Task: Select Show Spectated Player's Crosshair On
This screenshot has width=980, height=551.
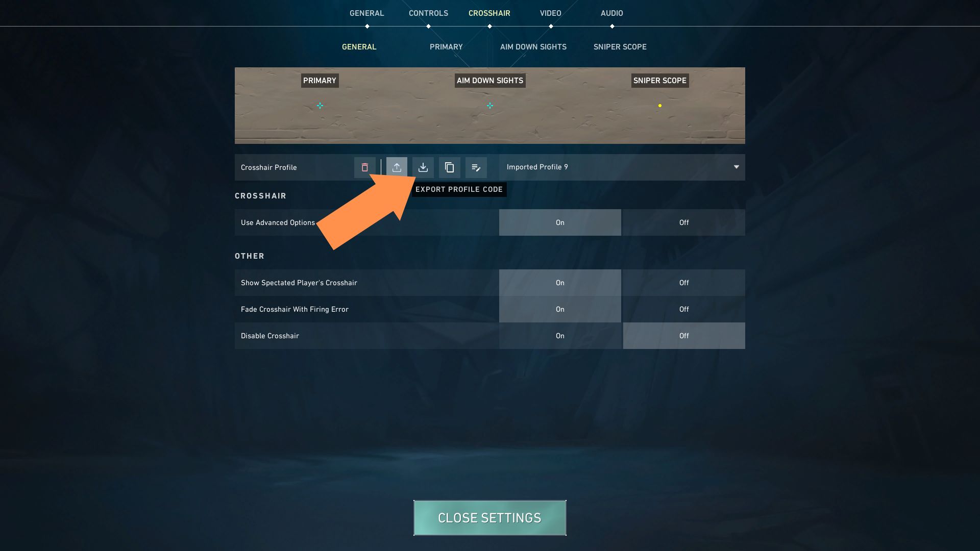Action: (560, 283)
